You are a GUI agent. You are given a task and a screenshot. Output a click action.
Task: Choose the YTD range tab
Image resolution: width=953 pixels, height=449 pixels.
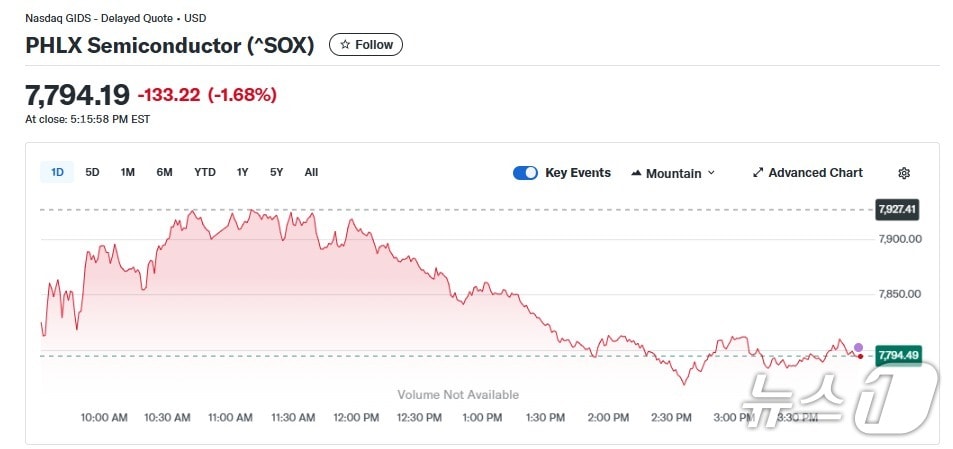[x=204, y=172]
